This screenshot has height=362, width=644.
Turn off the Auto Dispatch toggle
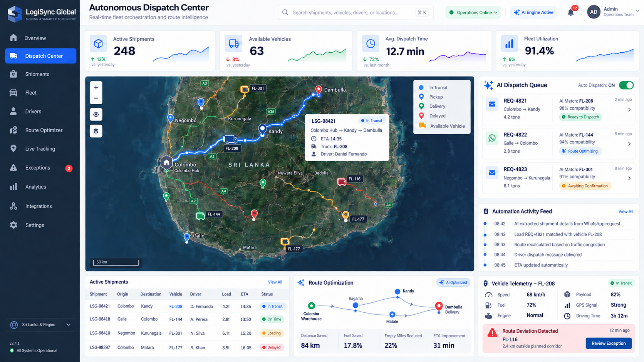[x=626, y=85]
